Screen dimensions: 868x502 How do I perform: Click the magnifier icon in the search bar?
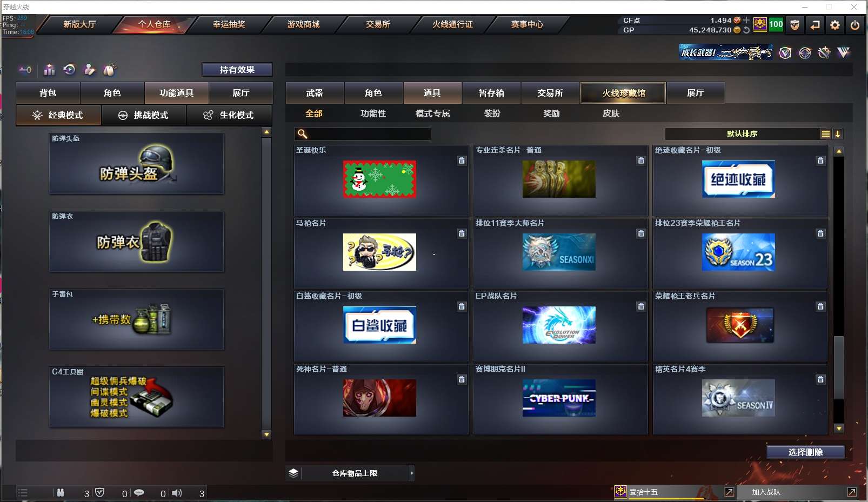(302, 133)
